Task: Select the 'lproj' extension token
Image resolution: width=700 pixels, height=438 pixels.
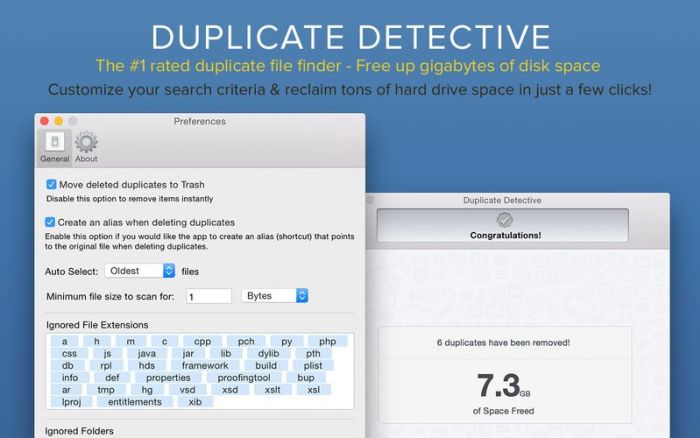Action: point(71,401)
